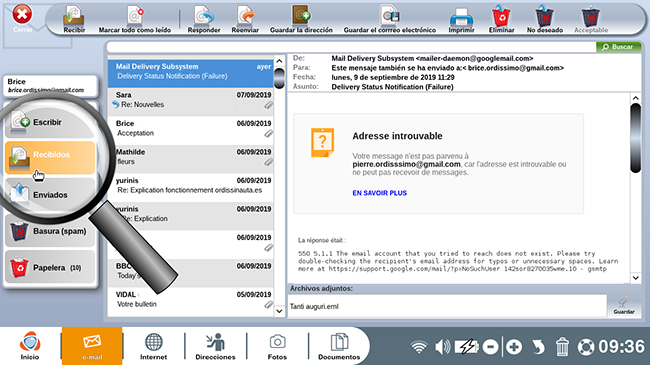
Task: Click the Wi-Fi status icon
Action: pyautogui.click(x=419, y=347)
